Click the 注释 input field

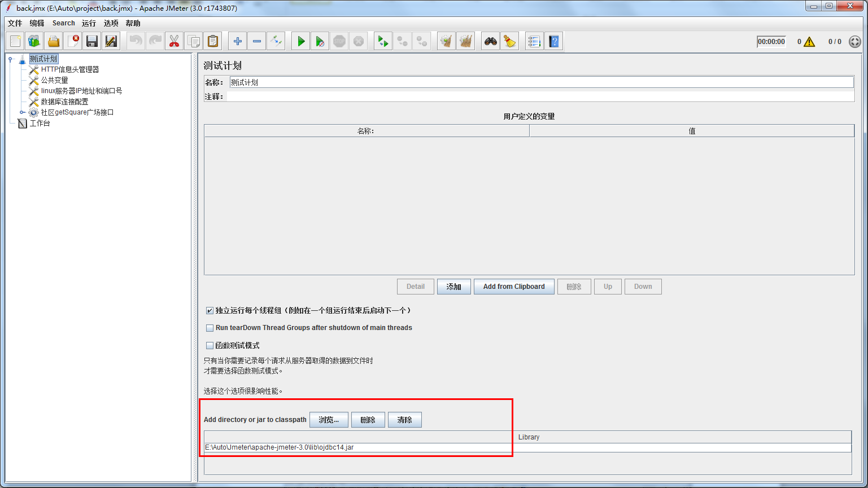click(x=540, y=96)
